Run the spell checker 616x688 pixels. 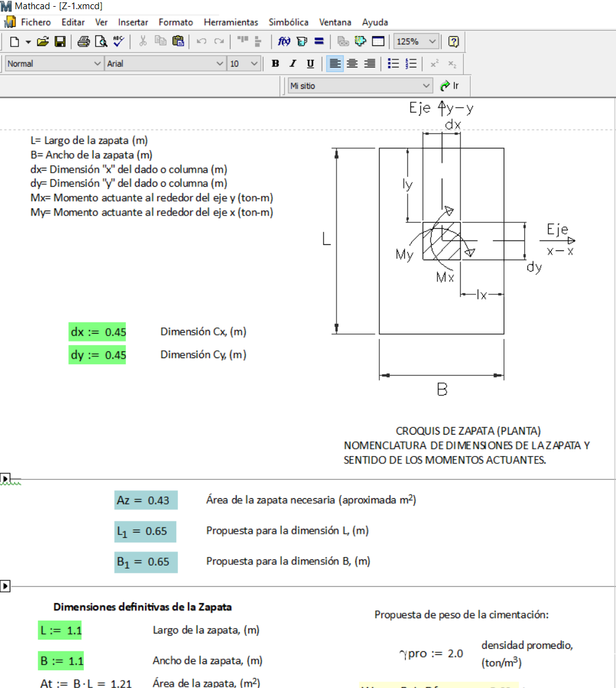pyautogui.click(x=119, y=42)
